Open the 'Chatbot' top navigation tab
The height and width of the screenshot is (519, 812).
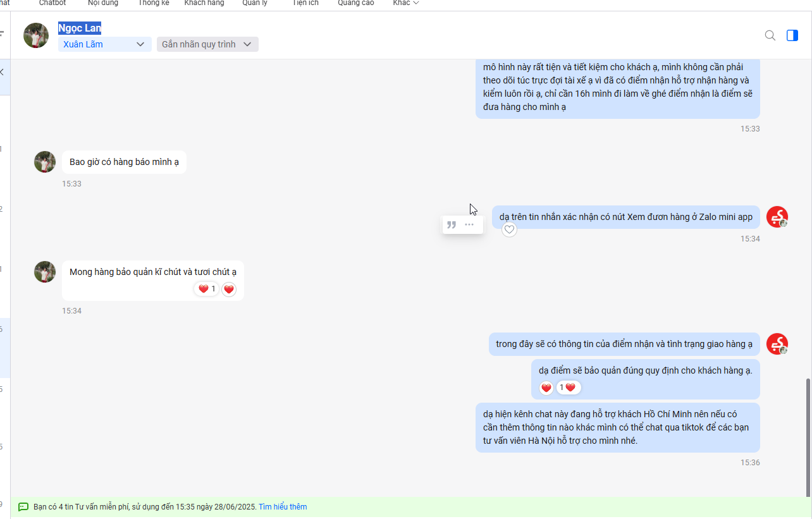click(x=52, y=3)
